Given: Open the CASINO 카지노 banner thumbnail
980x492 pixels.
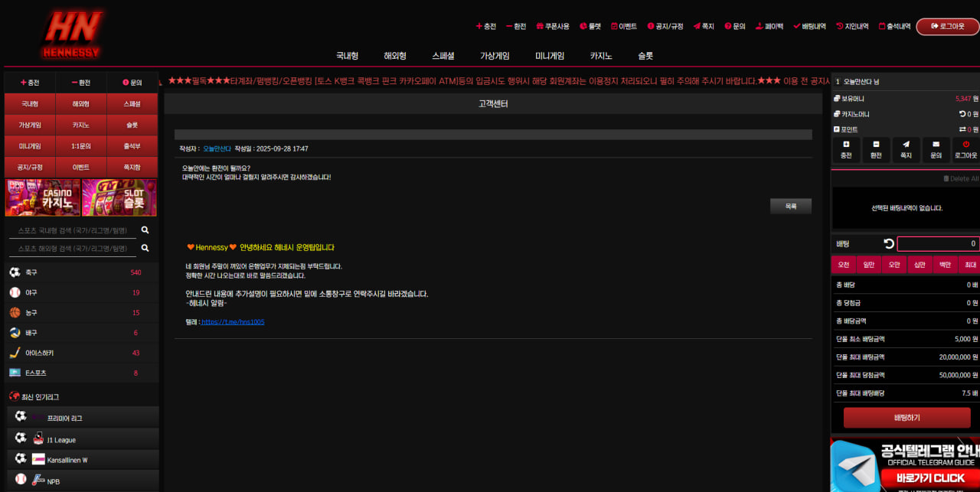Looking at the screenshot, I should (42, 197).
